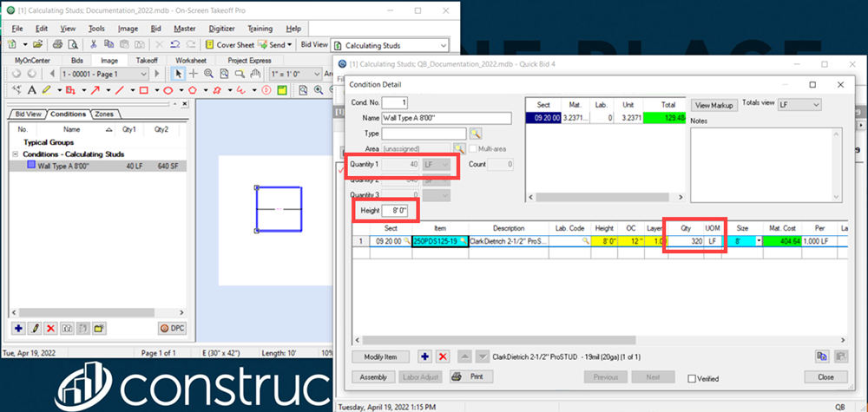The height and width of the screenshot is (412, 868).
Task: Click the yellow note tool icon
Action: (282, 90)
